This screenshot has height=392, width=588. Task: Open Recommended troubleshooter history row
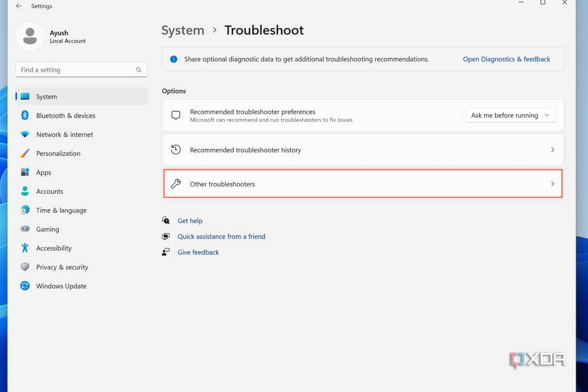(363, 150)
